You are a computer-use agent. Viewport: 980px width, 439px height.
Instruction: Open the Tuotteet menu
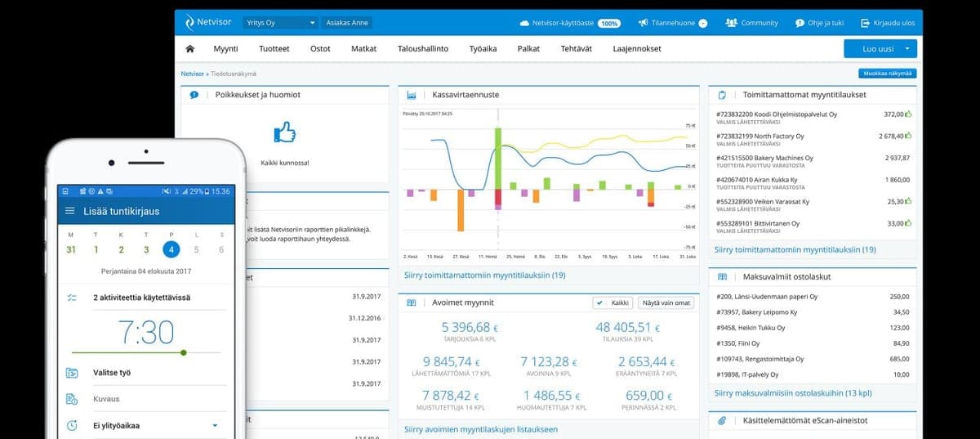[x=274, y=49]
